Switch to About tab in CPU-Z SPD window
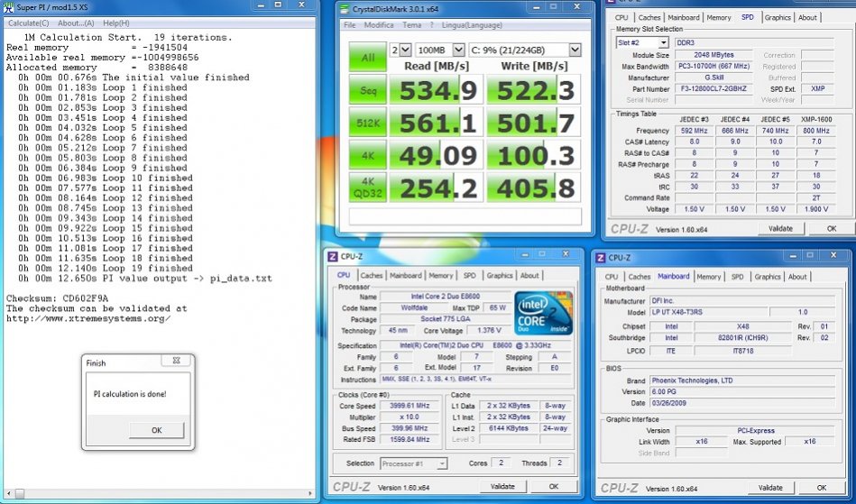This screenshot has width=856, height=504. [x=807, y=17]
